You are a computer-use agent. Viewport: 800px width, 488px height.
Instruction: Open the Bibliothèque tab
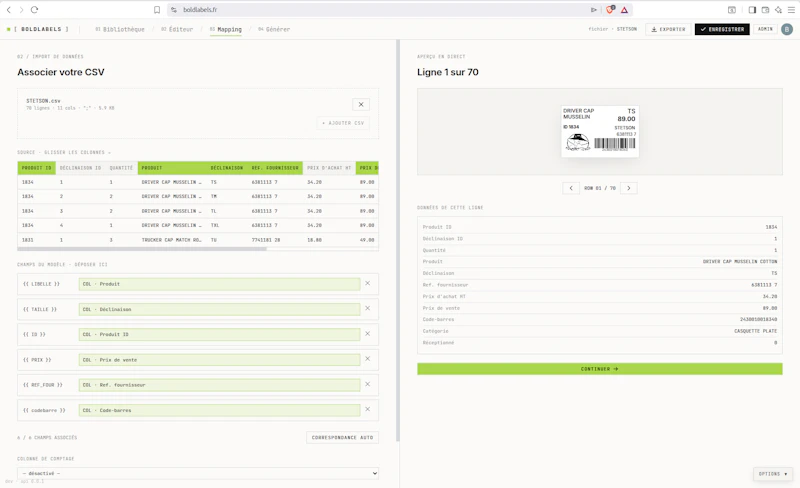coord(120,30)
